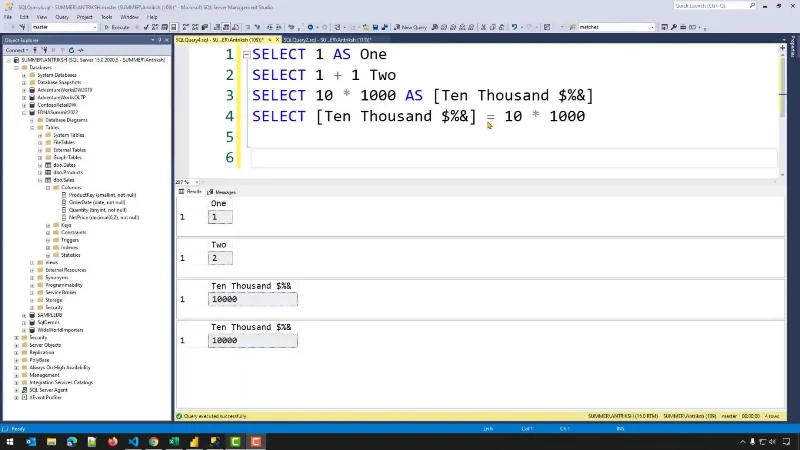
Task: Open the Edit menu
Action: (24, 17)
